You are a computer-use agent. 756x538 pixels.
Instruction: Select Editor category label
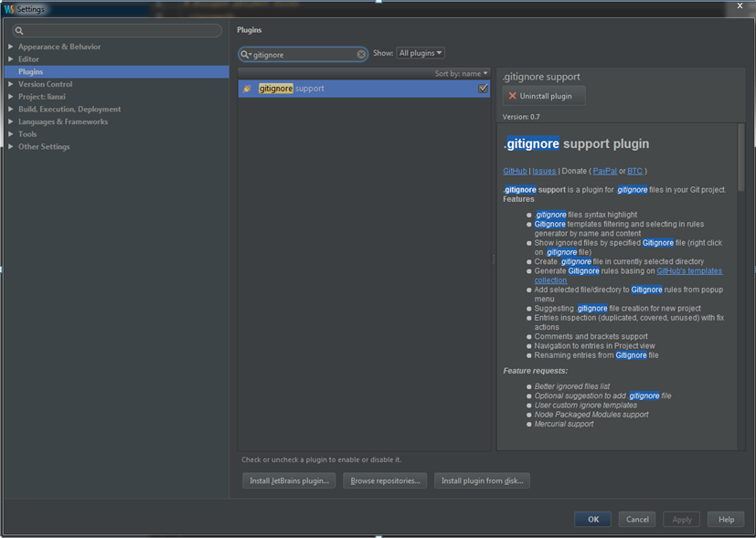coord(29,59)
